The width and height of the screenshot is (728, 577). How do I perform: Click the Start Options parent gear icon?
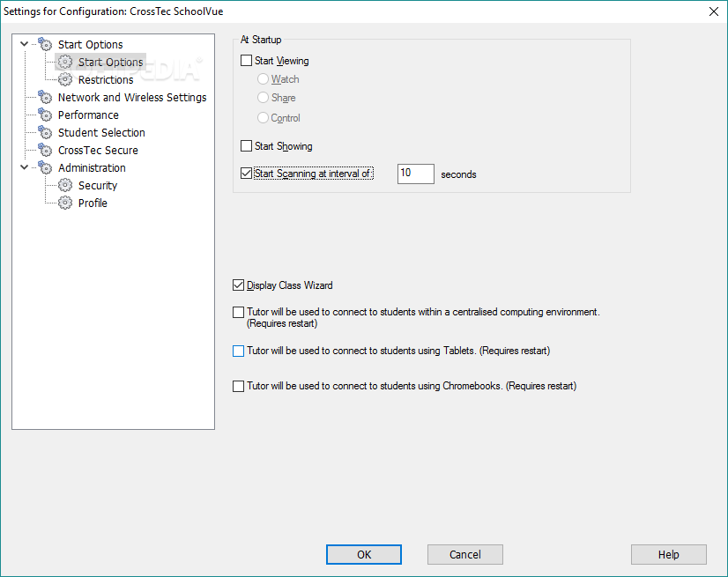[x=45, y=44]
